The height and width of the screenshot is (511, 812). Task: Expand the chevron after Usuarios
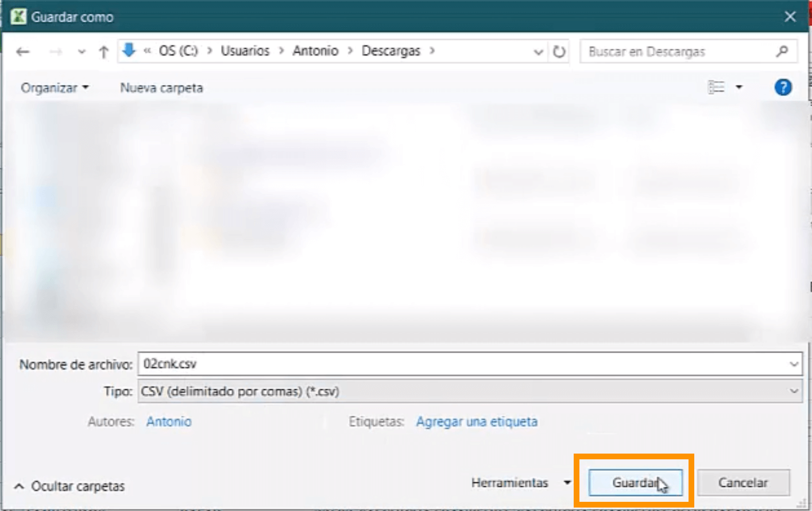(x=281, y=51)
